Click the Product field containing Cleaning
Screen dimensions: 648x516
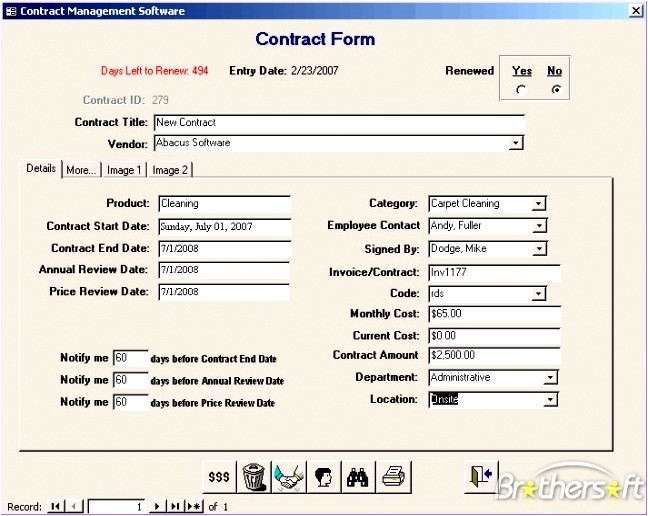click(224, 204)
